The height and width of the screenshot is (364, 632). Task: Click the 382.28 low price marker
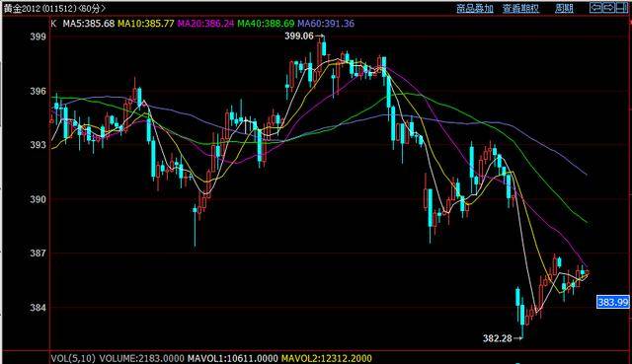[x=498, y=338]
